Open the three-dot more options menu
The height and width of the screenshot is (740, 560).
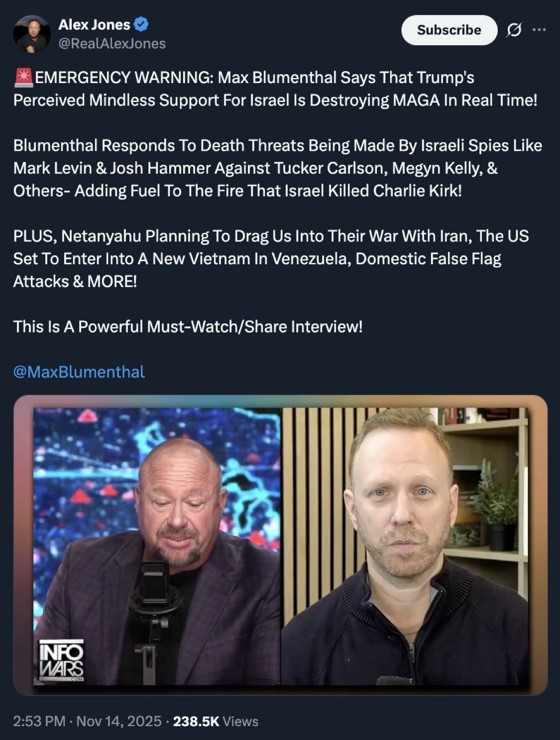pos(539,30)
